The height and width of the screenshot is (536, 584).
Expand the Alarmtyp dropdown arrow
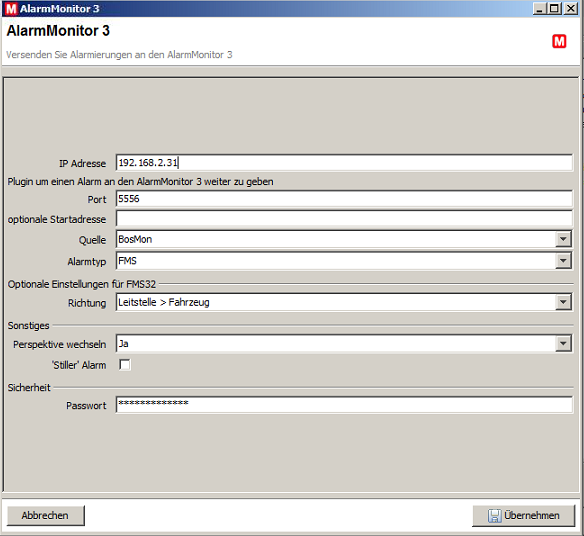pyautogui.click(x=563, y=261)
